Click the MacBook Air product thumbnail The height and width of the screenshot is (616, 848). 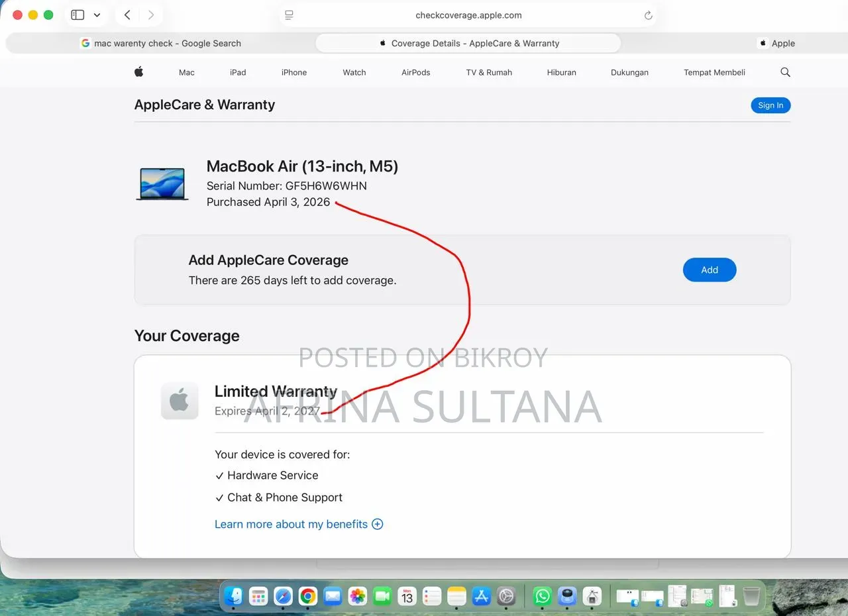pos(162,183)
